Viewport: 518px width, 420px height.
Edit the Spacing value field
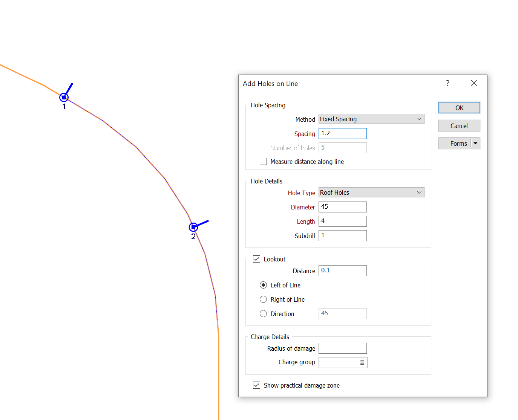342,133
